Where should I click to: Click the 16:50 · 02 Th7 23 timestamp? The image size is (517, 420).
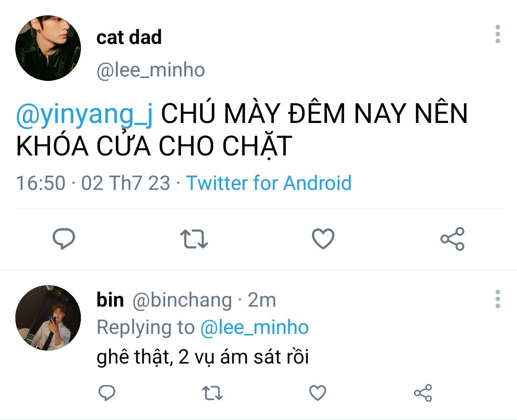pos(93,183)
